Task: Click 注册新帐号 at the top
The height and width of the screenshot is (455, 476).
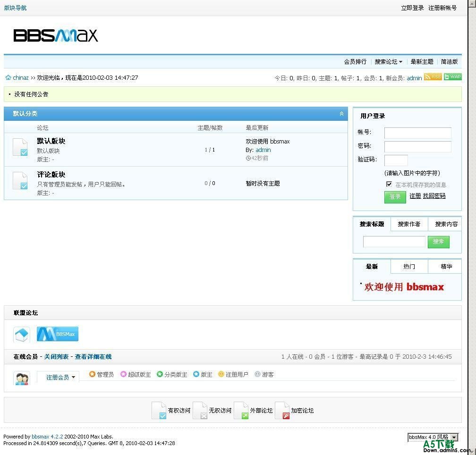Action: [442, 8]
